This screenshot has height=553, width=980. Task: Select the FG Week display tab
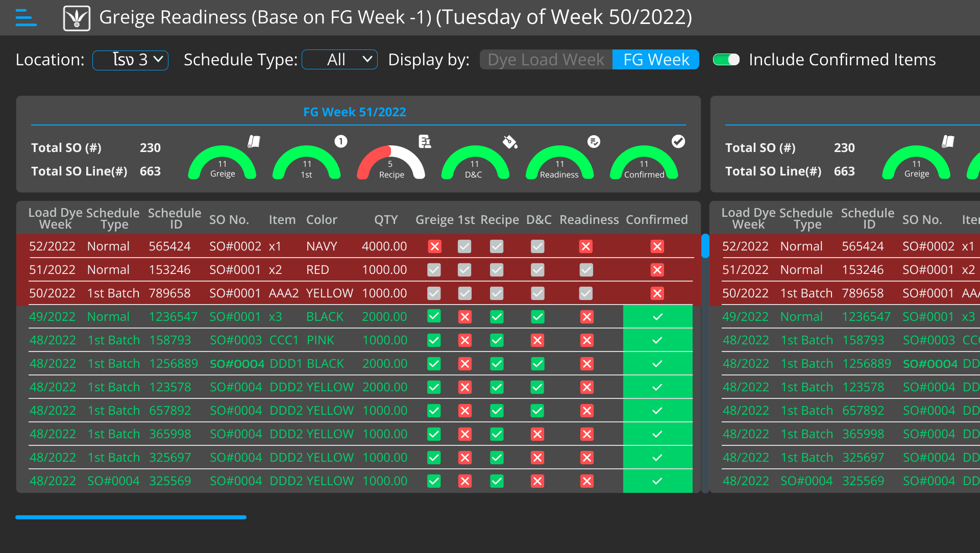[656, 60]
